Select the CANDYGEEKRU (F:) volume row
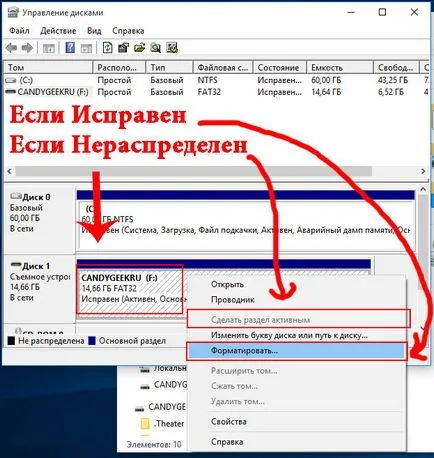Screen dimensions: 434x458 [217, 92]
